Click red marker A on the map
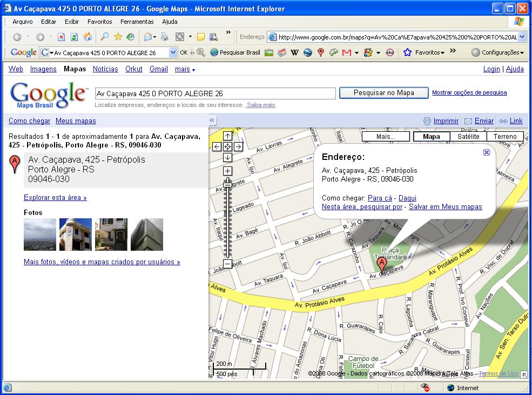 (382, 265)
